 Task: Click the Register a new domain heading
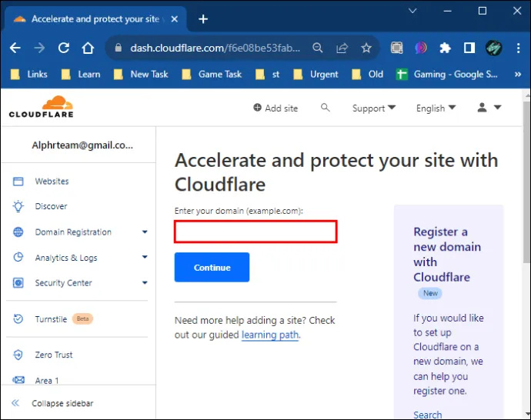pyautogui.click(x=447, y=255)
